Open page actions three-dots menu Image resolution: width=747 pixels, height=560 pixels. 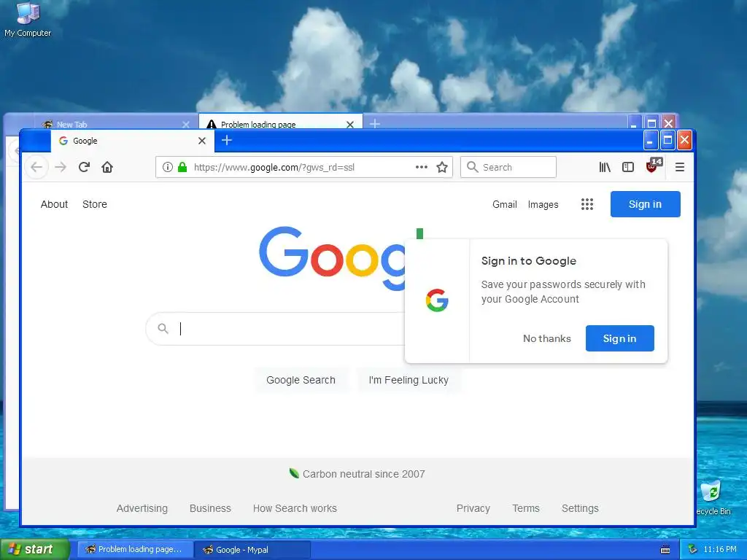pos(421,167)
